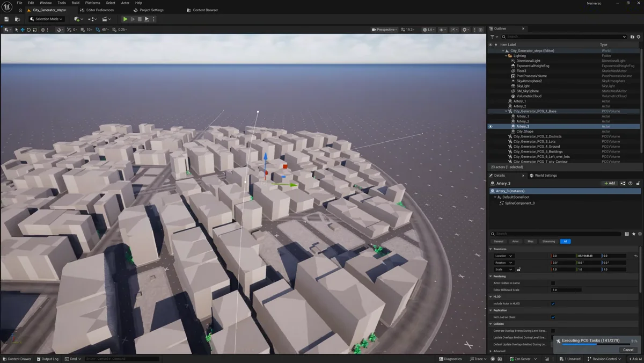This screenshot has height=363, width=644.
Task: Toggle Generate Overlap Events During Level Streaming checkbox
Action: (x=553, y=331)
